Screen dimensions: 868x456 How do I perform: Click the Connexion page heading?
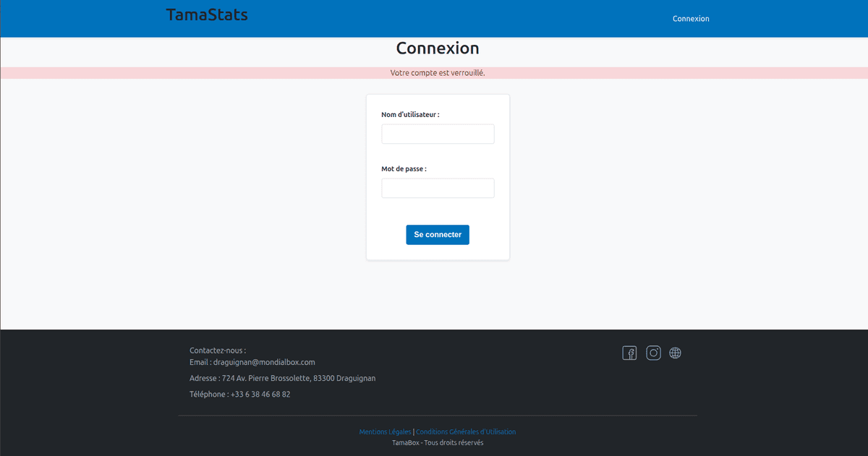pos(437,48)
